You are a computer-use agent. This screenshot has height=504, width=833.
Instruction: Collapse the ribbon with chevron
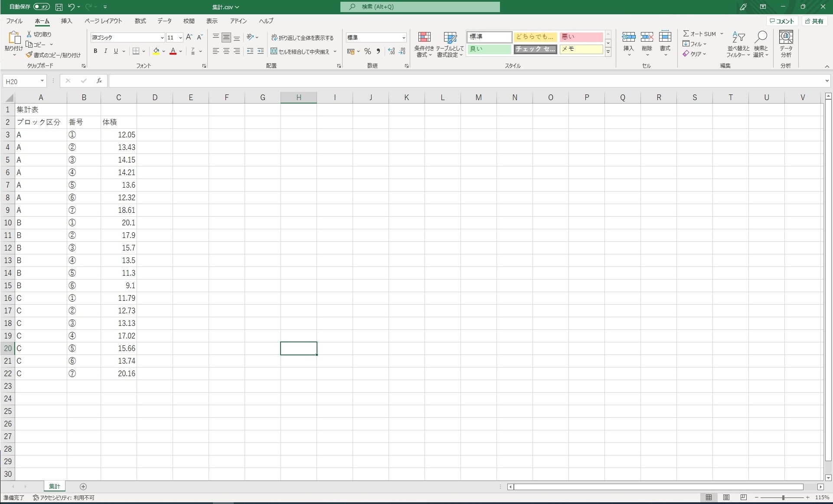click(827, 66)
